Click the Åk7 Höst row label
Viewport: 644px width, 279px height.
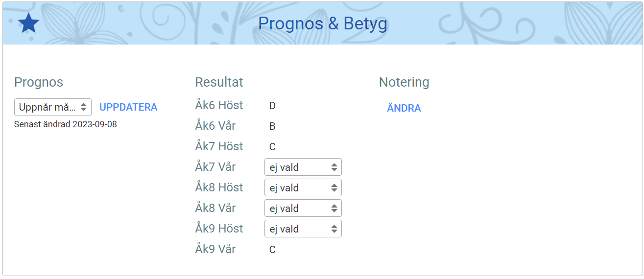pos(219,146)
